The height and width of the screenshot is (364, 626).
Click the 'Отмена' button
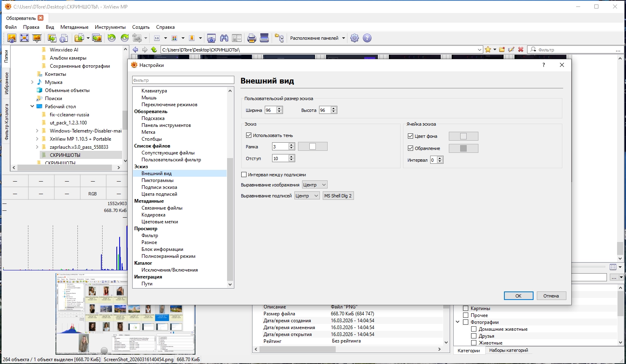pyautogui.click(x=551, y=296)
